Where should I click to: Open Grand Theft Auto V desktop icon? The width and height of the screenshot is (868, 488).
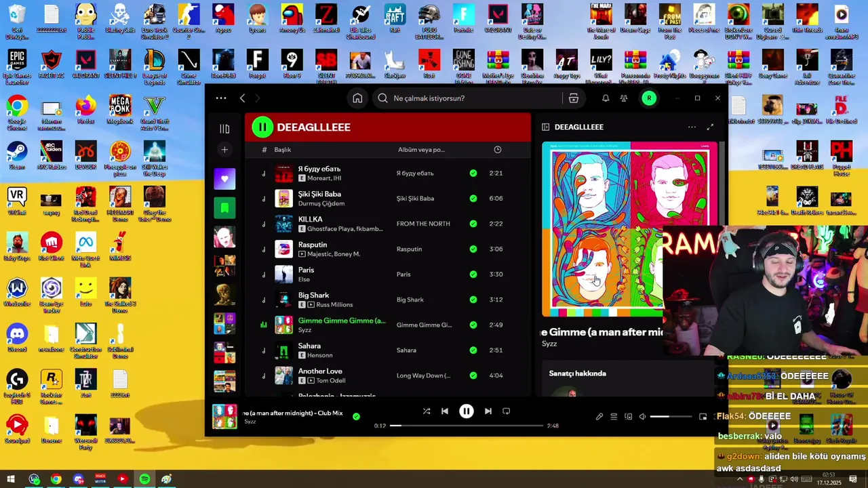point(155,113)
